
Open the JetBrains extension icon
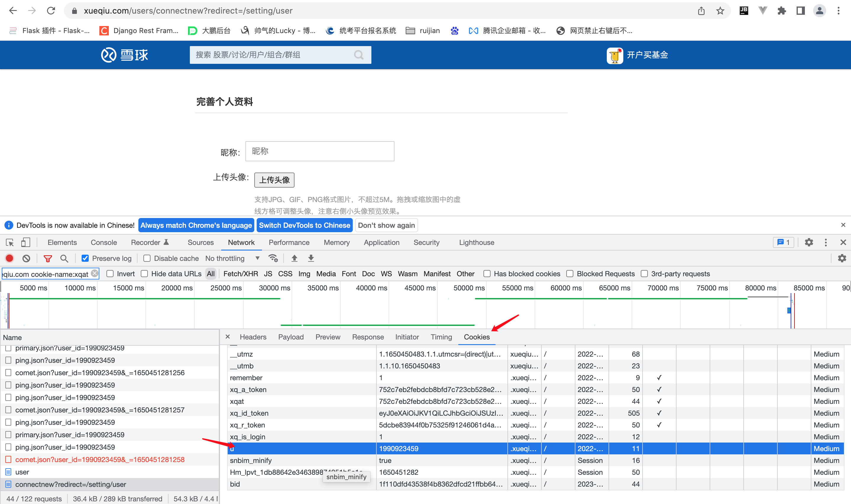(744, 11)
